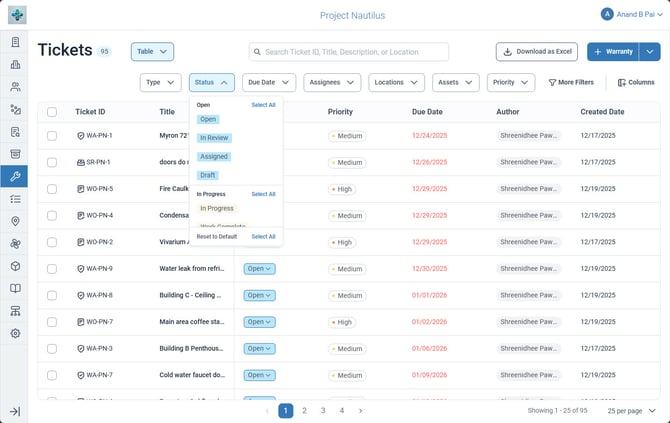670x423 pixels.
Task: Tick the select-all checkbox in the table header
Action: click(52, 112)
